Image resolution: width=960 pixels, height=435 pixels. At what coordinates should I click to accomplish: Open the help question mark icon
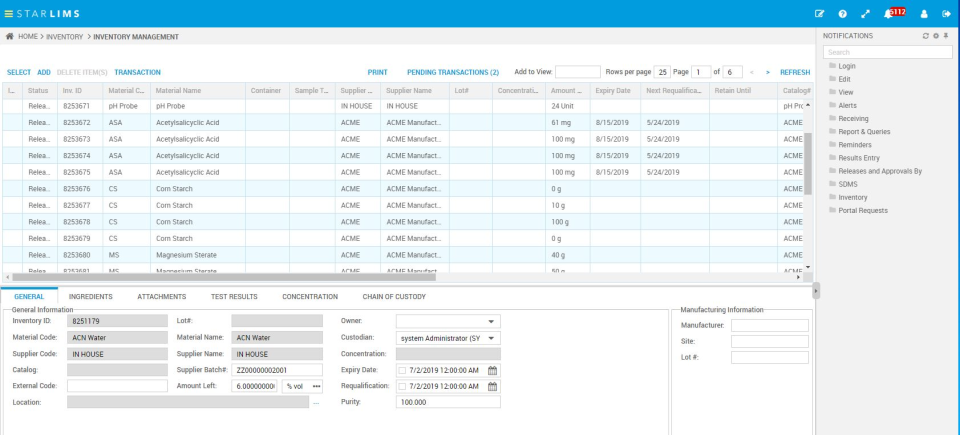(x=843, y=14)
